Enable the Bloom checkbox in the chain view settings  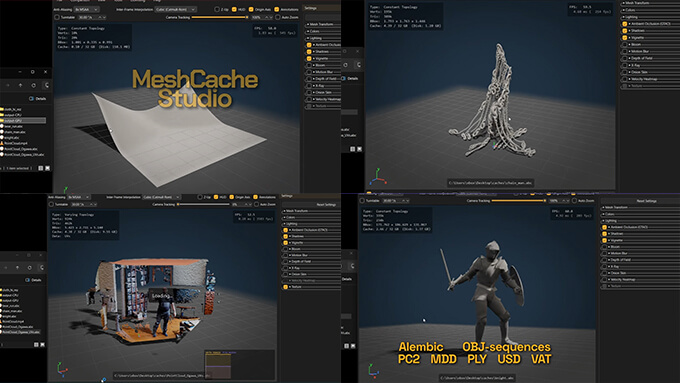point(624,44)
